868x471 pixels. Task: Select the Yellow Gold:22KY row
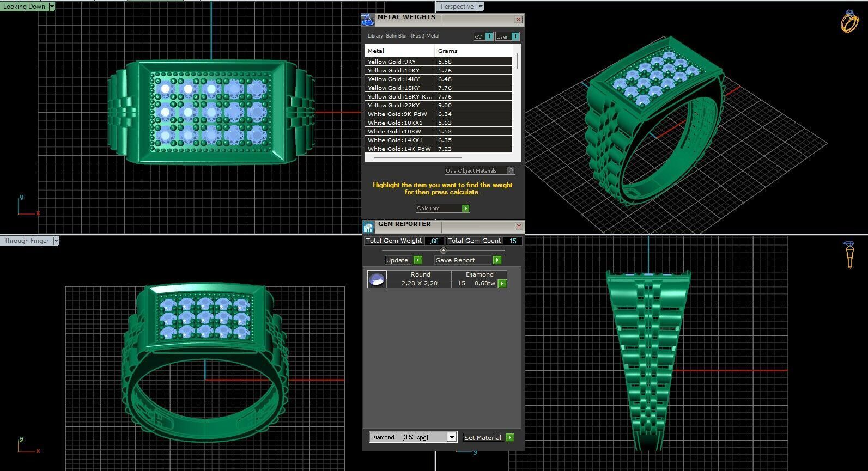coord(438,105)
